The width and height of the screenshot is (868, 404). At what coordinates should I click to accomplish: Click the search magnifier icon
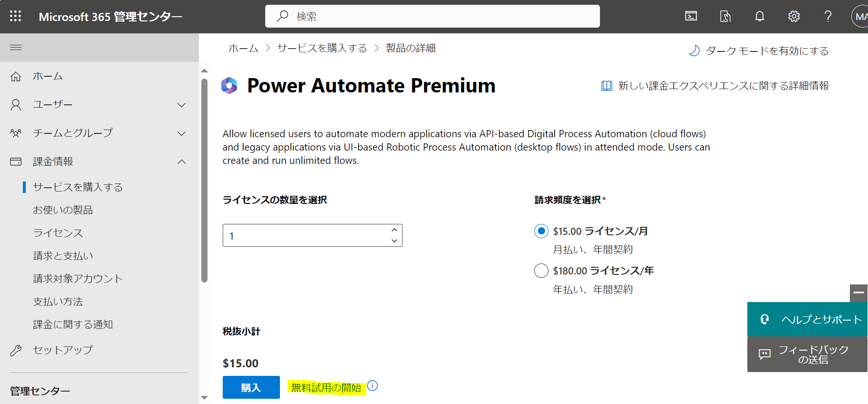click(282, 16)
